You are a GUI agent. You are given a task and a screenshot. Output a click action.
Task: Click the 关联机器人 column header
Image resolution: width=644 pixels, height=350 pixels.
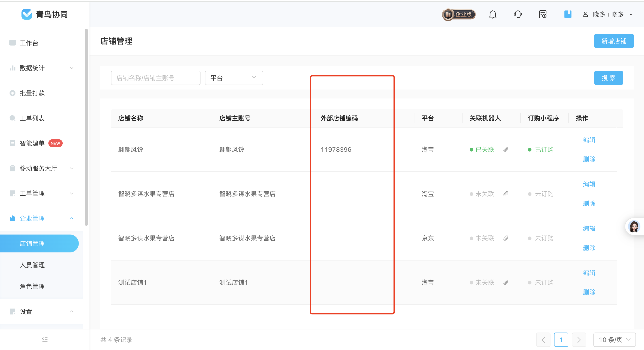(x=485, y=118)
